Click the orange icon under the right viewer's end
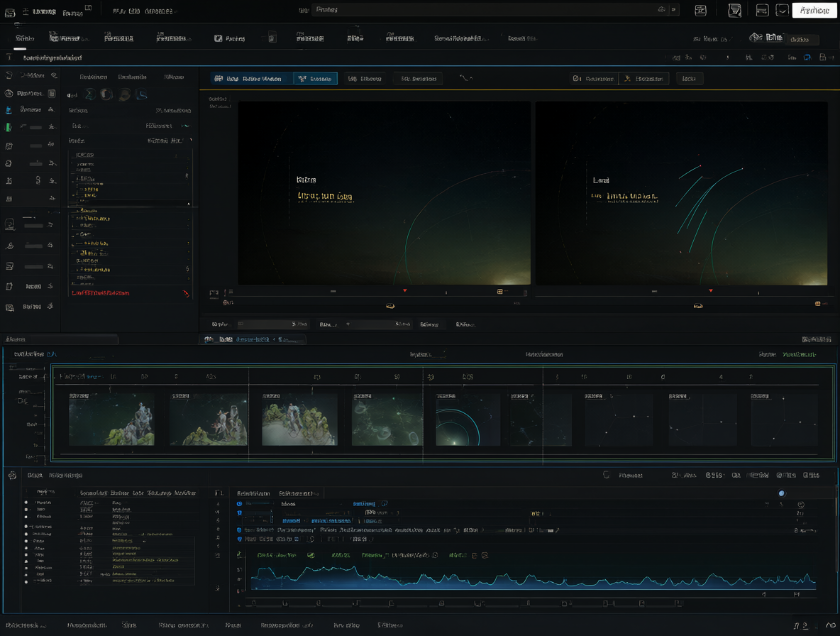This screenshot has height=636, width=840. click(817, 304)
